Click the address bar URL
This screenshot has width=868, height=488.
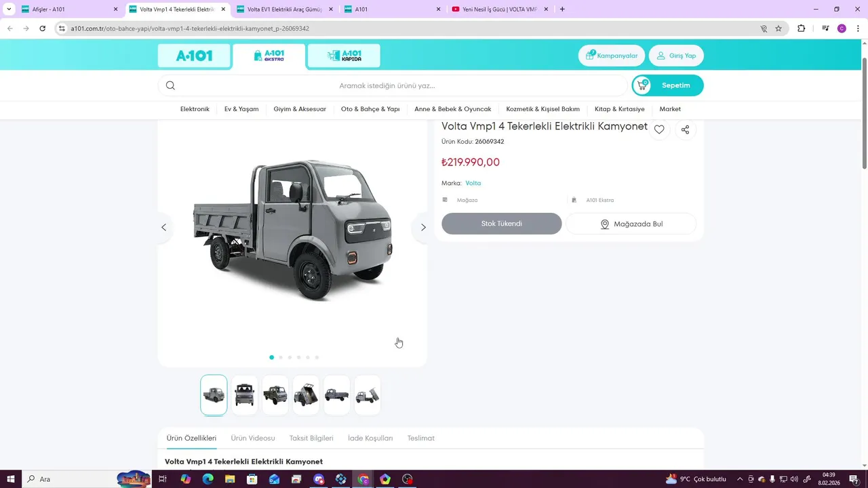click(x=190, y=28)
